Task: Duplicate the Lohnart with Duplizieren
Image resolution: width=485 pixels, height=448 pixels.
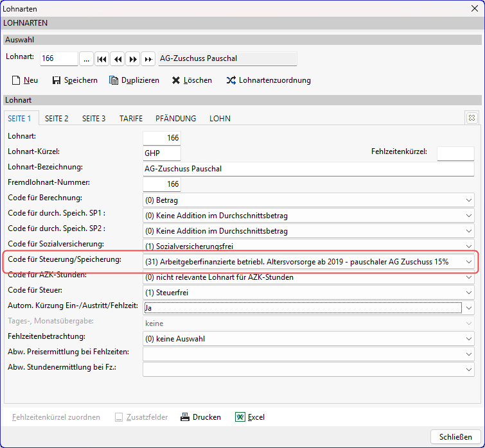Action: 134,80
